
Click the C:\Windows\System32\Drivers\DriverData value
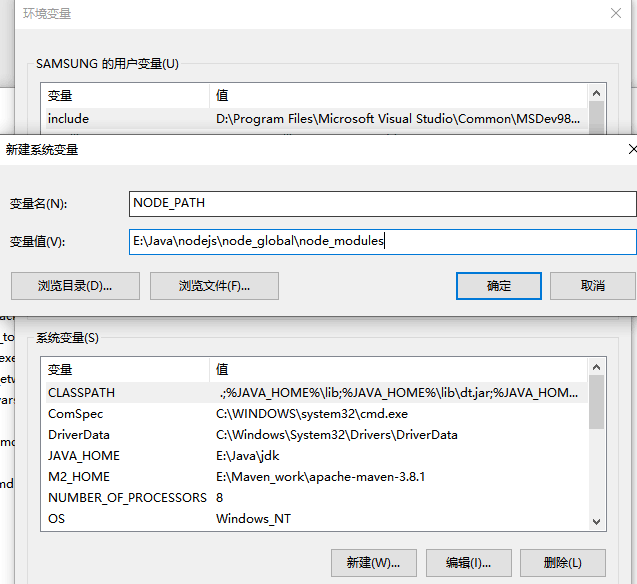[336, 435]
